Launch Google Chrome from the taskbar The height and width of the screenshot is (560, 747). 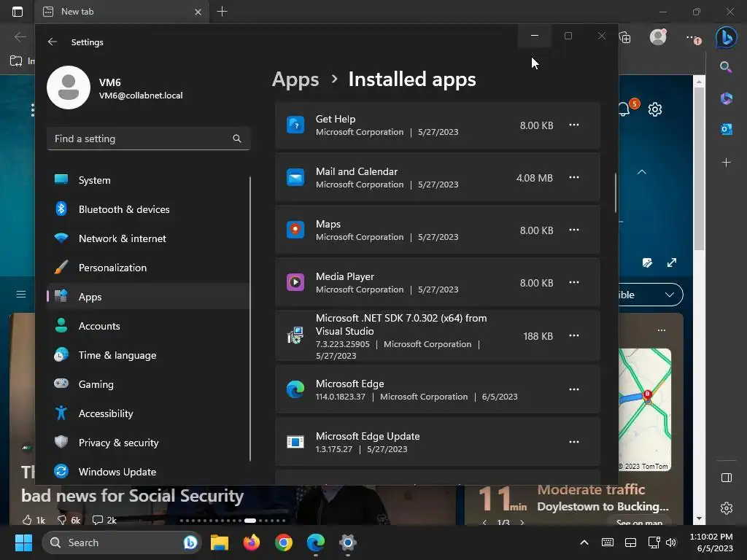(284, 542)
